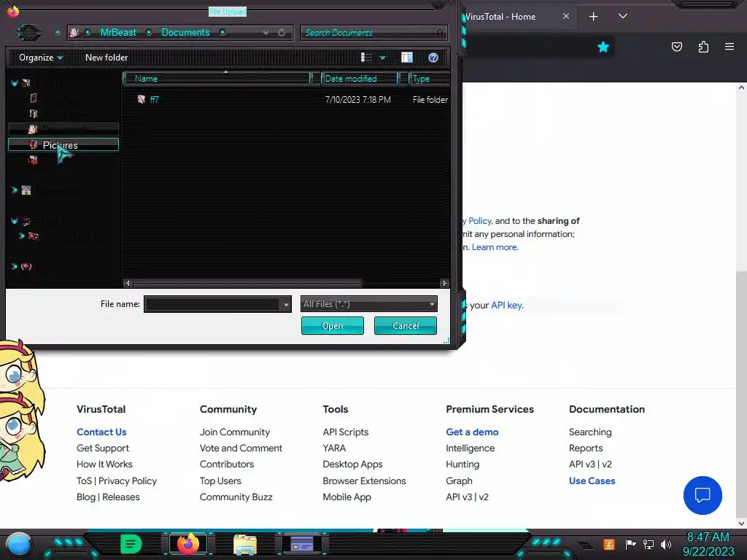747x560 pixels.
Task: Click into the Search Documents field
Action: point(373,32)
